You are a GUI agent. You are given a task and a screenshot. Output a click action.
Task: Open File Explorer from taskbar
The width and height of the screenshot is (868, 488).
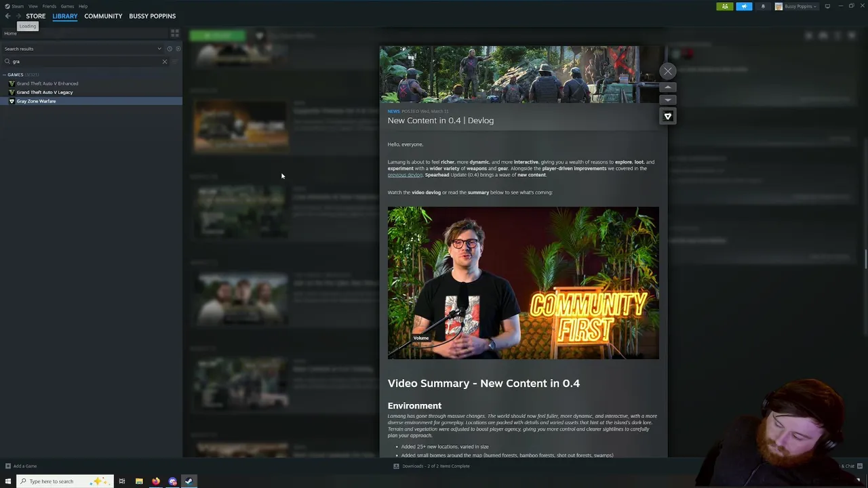point(139,481)
